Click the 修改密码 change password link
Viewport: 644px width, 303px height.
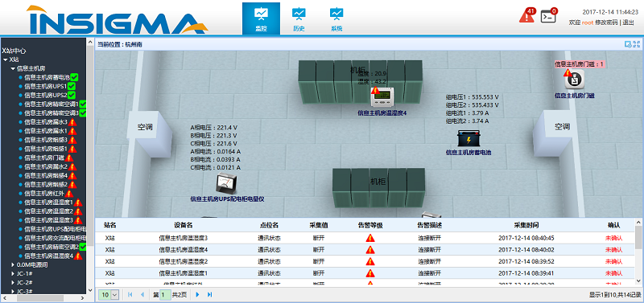pos(606,23)
